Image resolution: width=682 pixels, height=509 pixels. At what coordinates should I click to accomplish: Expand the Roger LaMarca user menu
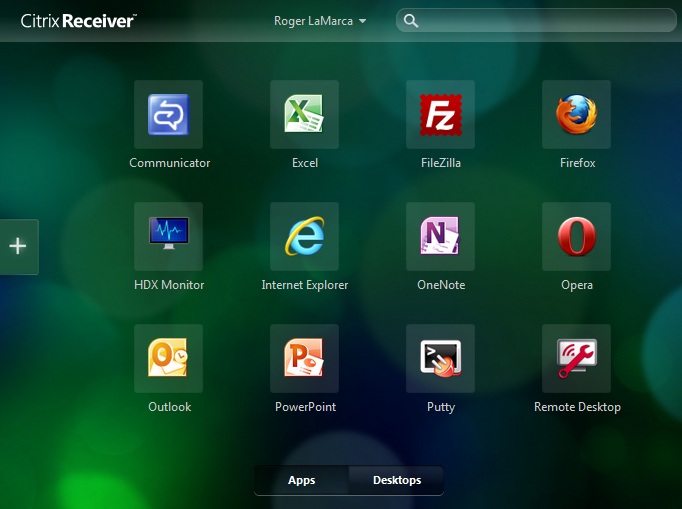[314, 21]
